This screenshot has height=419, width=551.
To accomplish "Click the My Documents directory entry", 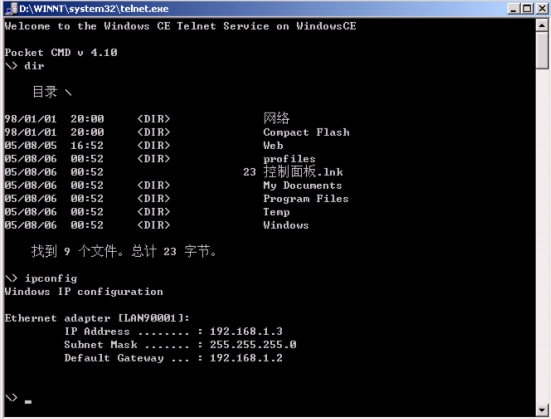I will [302, 185].
